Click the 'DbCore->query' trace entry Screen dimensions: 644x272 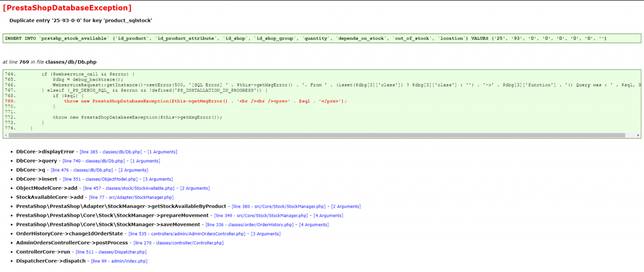37,161
